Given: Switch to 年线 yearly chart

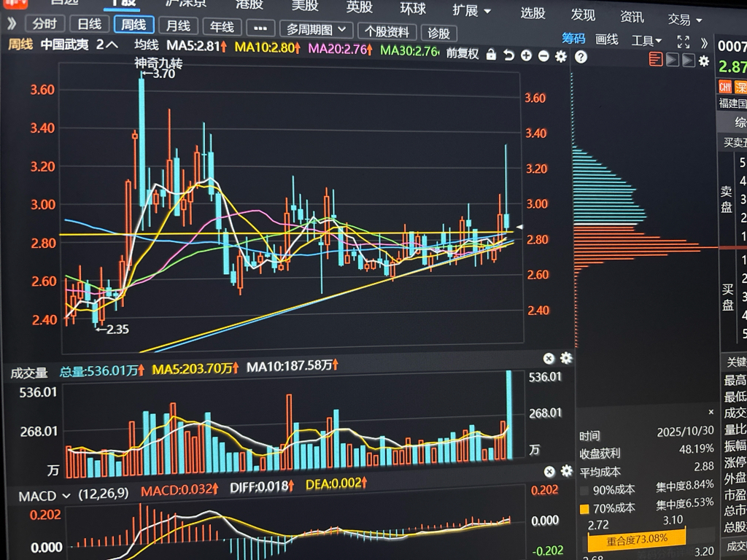Looking at the screenshot, I should pos(222,27).
